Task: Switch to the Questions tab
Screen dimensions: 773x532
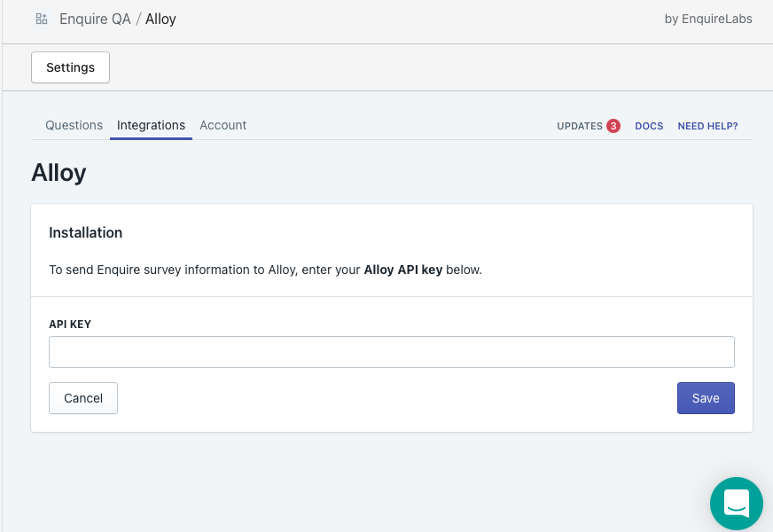Action: [74, 125]
